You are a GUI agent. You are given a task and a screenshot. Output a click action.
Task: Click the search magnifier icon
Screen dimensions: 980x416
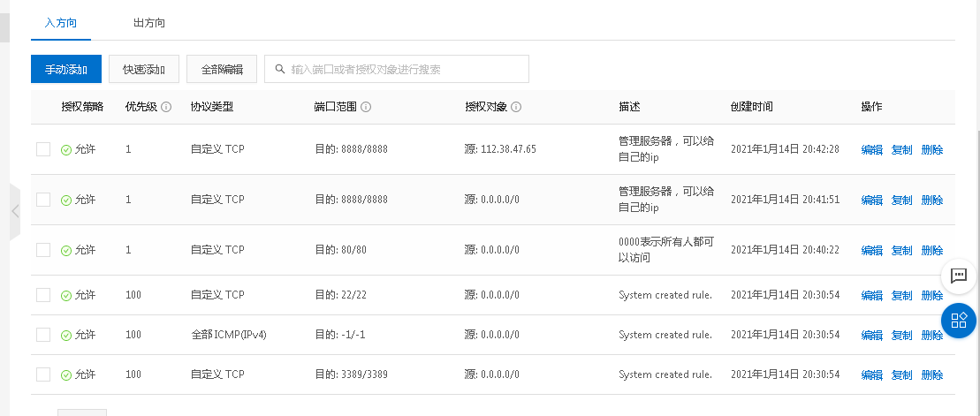(280, 69)
